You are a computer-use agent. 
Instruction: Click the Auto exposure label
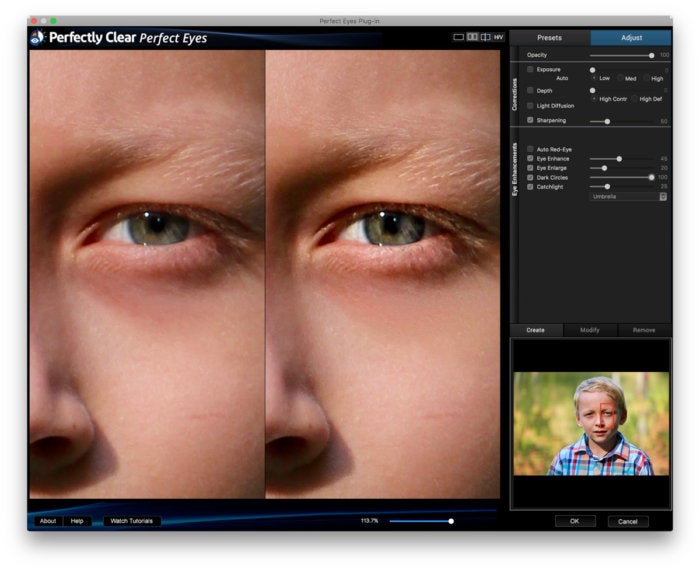[x=562, y=78]
